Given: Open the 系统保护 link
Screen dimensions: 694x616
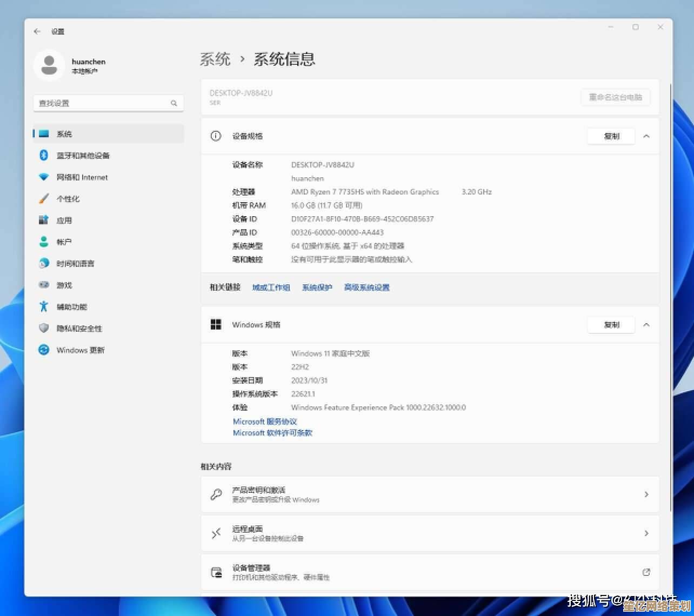Looking at the screenshot, I should point(317,287).
